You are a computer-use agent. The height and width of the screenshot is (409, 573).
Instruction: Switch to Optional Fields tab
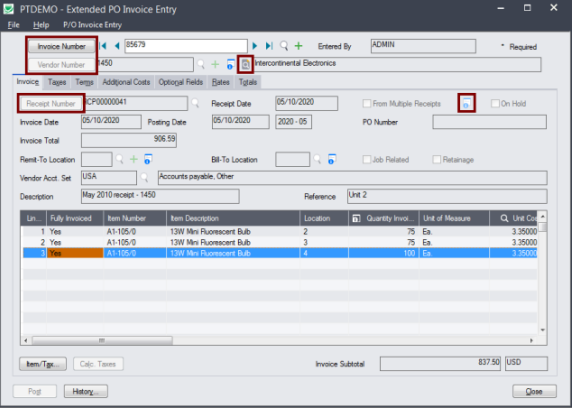pos(181,82)
